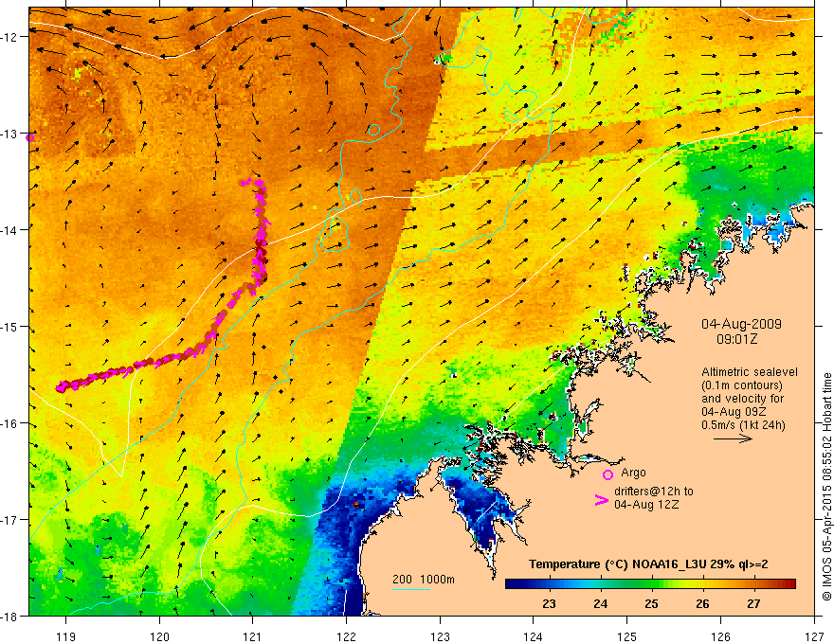Click the Argo float marker near latitude -13
834x644 pixels.
click(29, 137)
